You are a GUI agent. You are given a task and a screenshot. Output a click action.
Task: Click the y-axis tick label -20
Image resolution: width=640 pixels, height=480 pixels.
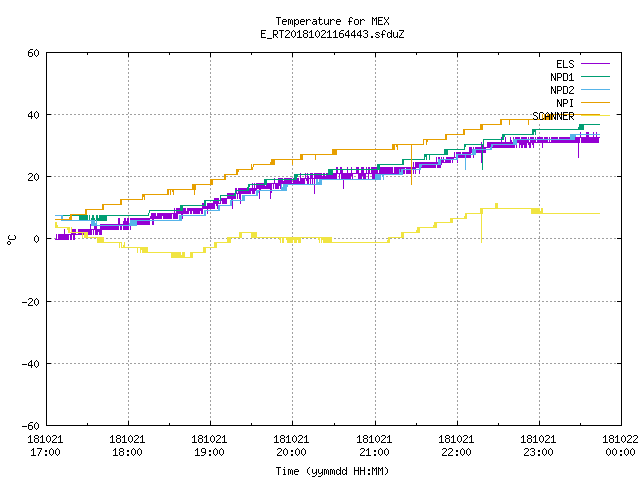[x=31, y=302]
